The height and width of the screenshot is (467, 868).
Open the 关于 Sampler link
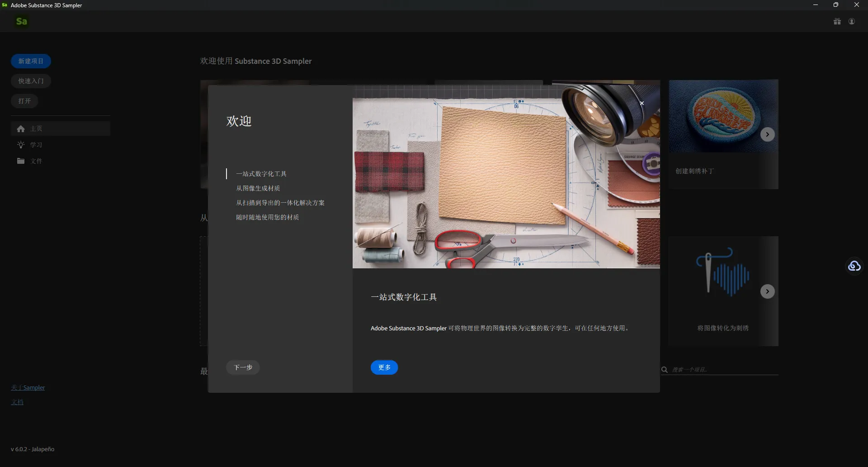tap(28, 388)
